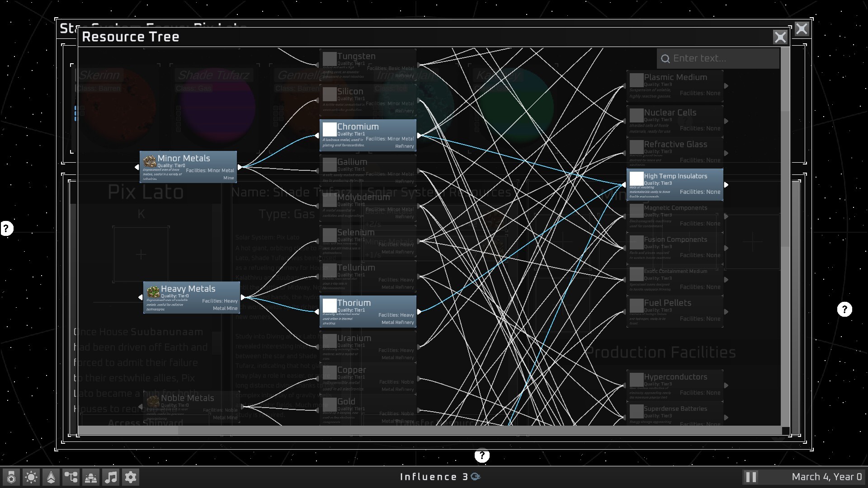
Task: Select the Gold resource node
Action: pos(368,408)
